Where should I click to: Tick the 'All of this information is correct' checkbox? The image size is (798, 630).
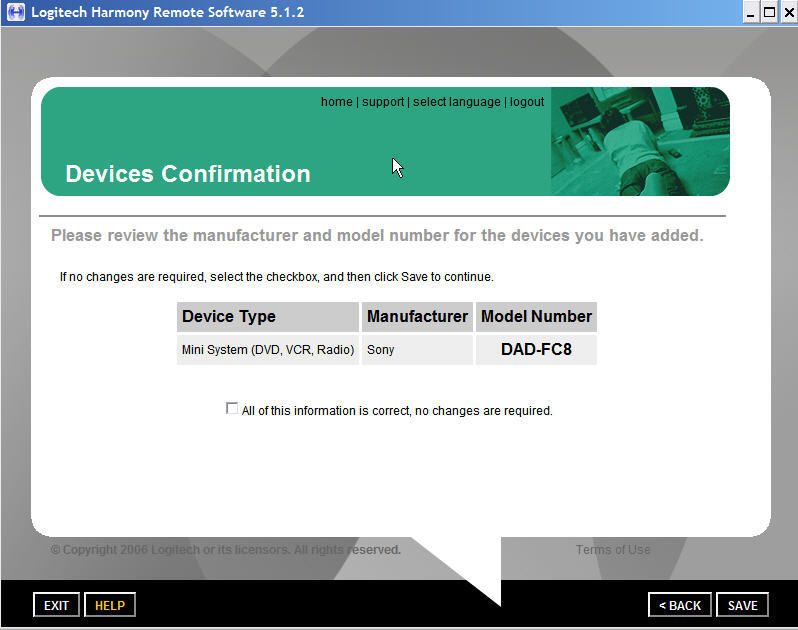click(x=232, y=408)
